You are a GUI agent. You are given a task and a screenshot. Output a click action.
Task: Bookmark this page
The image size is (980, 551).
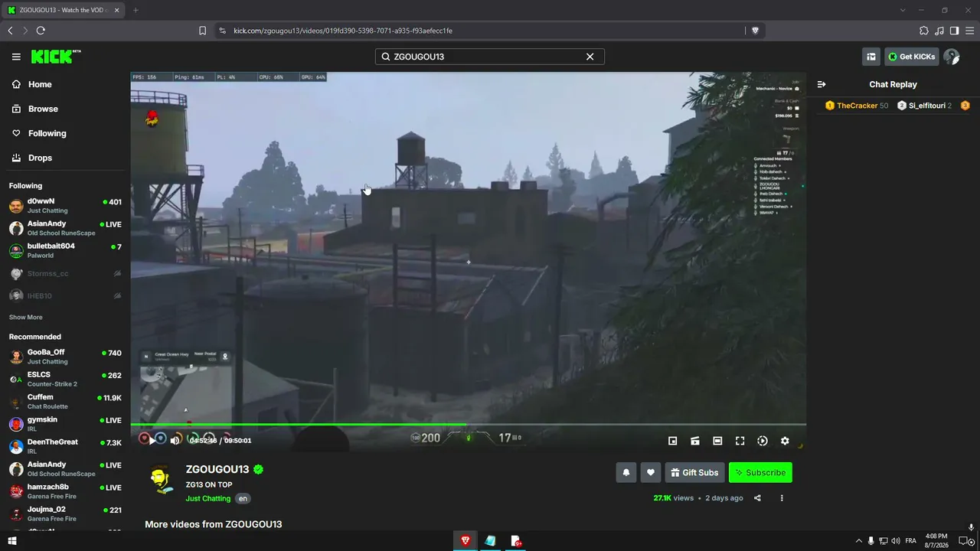202,31
